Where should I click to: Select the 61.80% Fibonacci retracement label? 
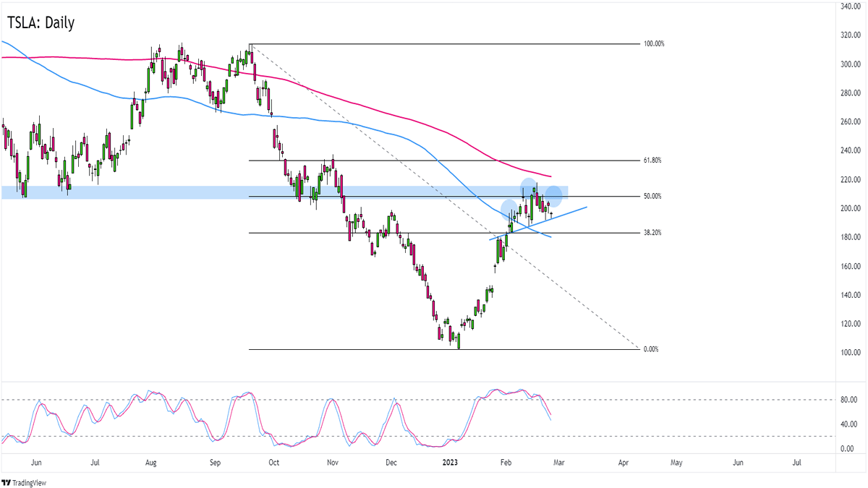(652, 160)
